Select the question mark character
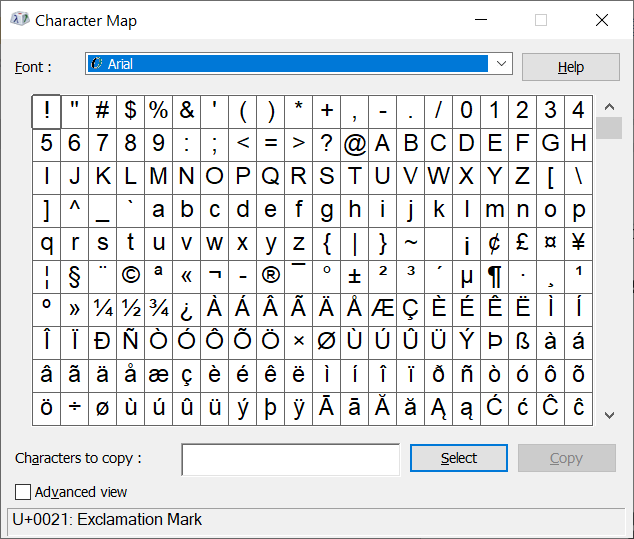Viewport: 634px width, 539px height. pos(326,145)
